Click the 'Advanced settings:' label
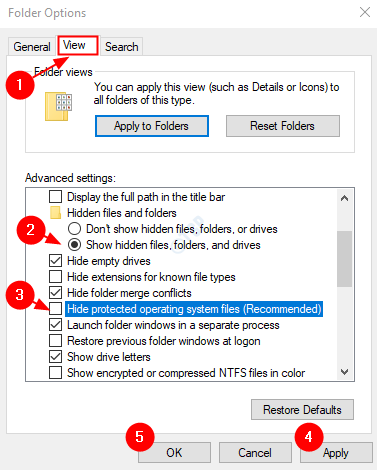Image resolution: width=377 pixels, height=470 pixels. coord(70,178)
